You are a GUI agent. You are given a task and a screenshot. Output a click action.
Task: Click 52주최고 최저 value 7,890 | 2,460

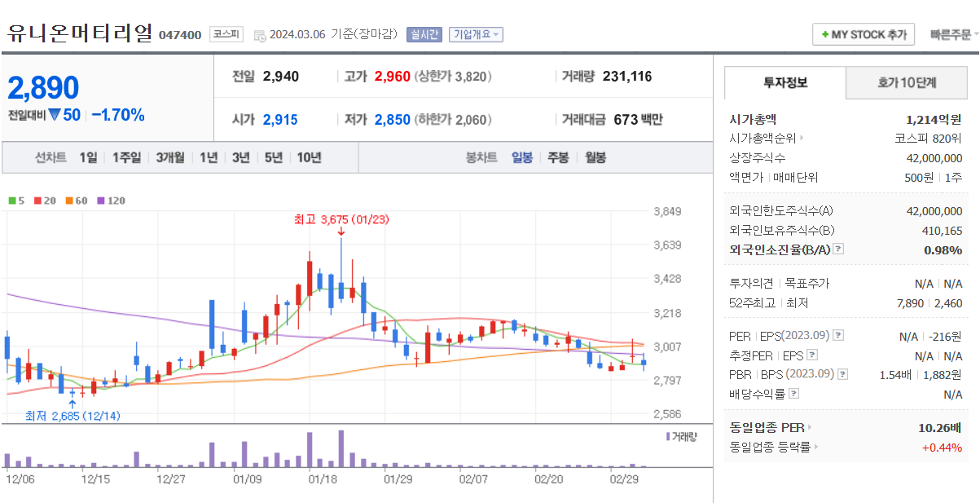(928, 302)
